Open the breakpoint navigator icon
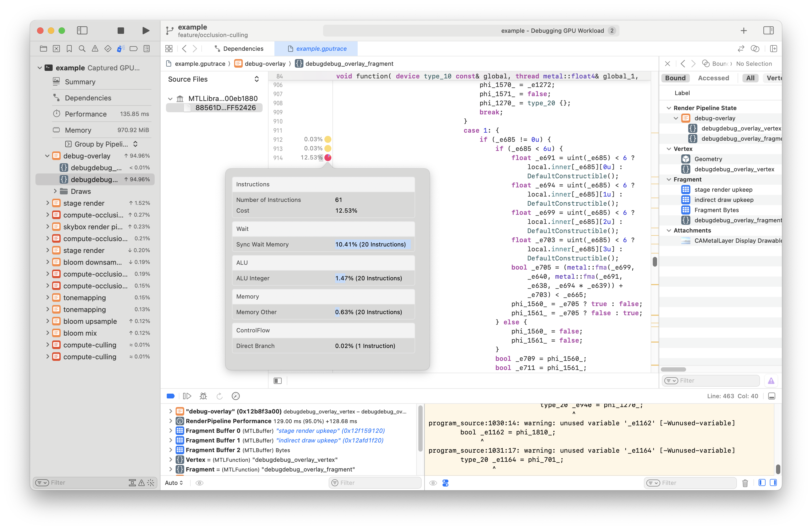 134,49
